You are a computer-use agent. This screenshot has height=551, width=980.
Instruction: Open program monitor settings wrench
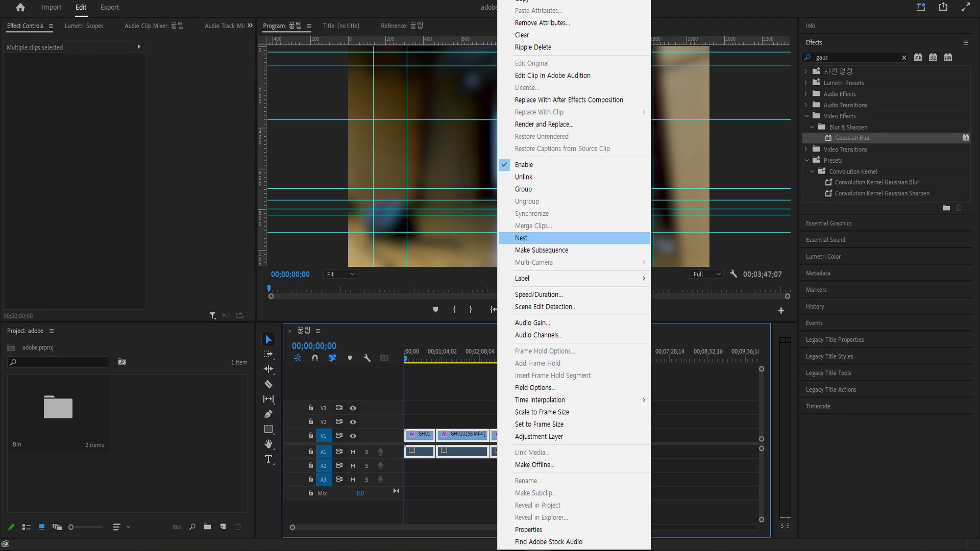[733, 274]
